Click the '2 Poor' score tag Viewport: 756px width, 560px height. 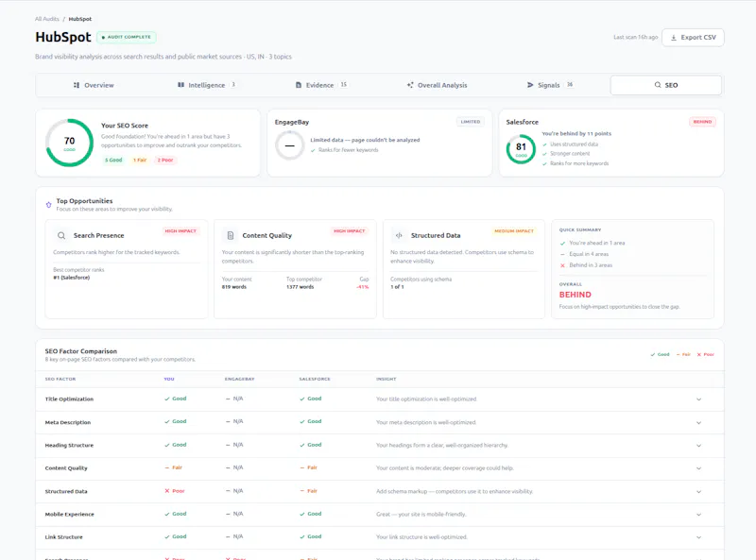[164, 160]
